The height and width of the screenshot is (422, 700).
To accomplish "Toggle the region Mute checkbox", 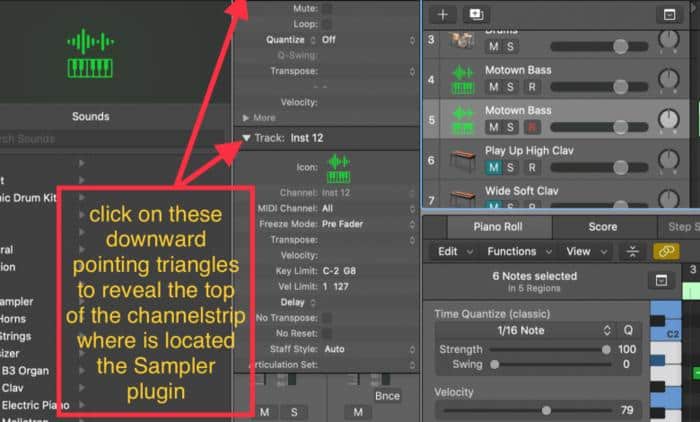I will (x=327, y=8).
